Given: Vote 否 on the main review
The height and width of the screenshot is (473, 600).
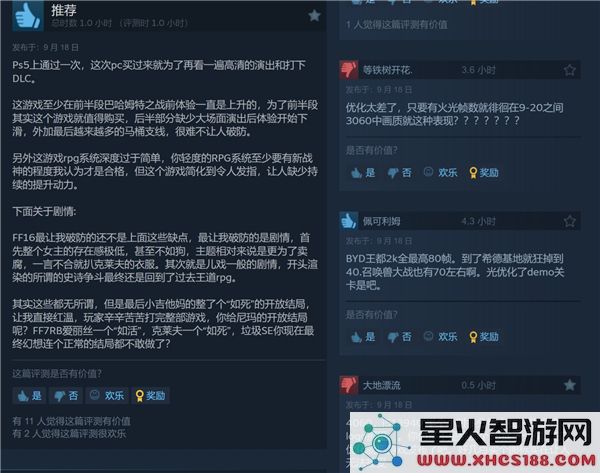Looking at the screenshot, I should click(x=67, y=395).
